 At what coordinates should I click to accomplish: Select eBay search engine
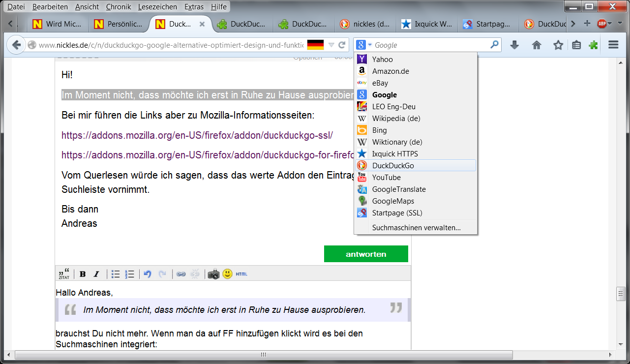click(x=416, y=83)
